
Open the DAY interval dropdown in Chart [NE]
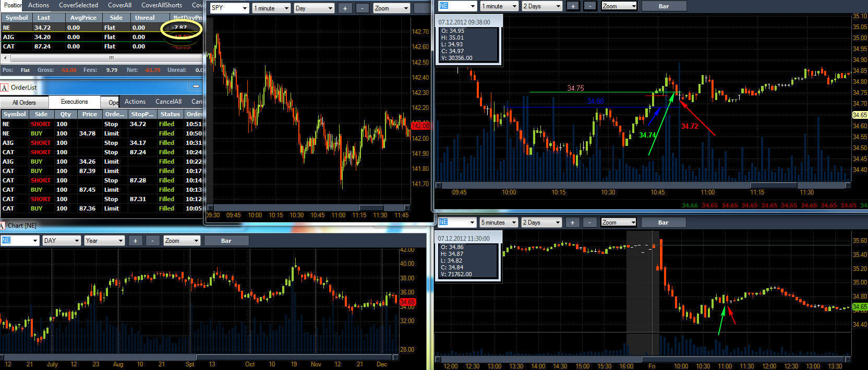pos(62,241)
